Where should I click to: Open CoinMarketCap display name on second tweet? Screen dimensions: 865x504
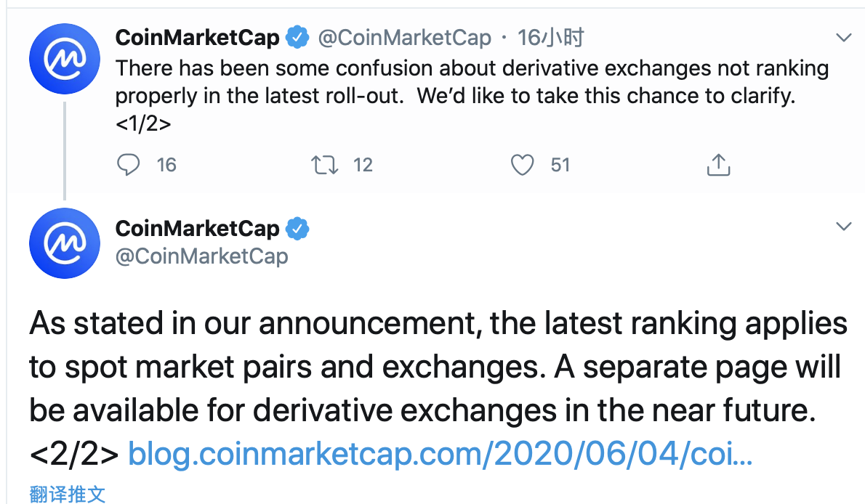(198, 228)
